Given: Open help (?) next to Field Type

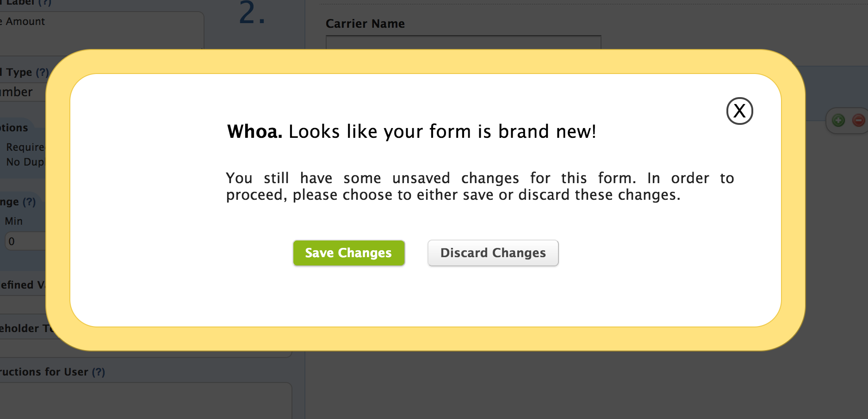Looking at the screenshot, I should (x=42, y=72).
